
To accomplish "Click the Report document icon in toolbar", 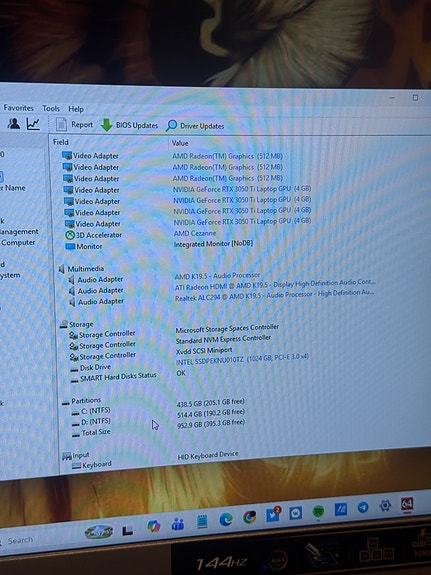I will tap(61, 124).
